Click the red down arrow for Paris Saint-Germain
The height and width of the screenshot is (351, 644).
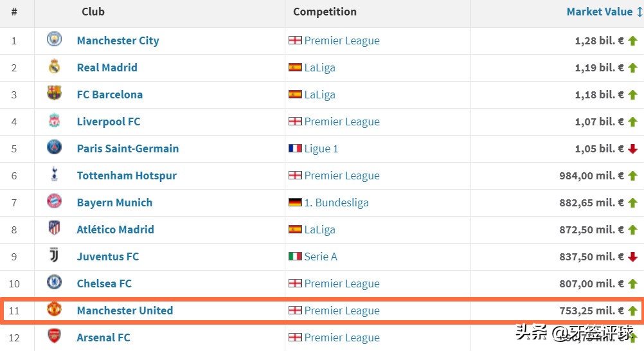tap(632, 148)
